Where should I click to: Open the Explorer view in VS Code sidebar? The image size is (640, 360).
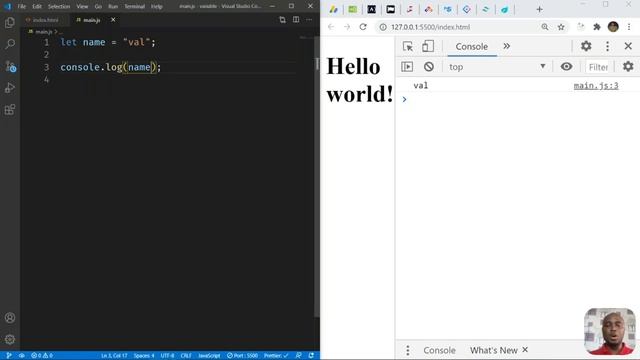[10, 22]
